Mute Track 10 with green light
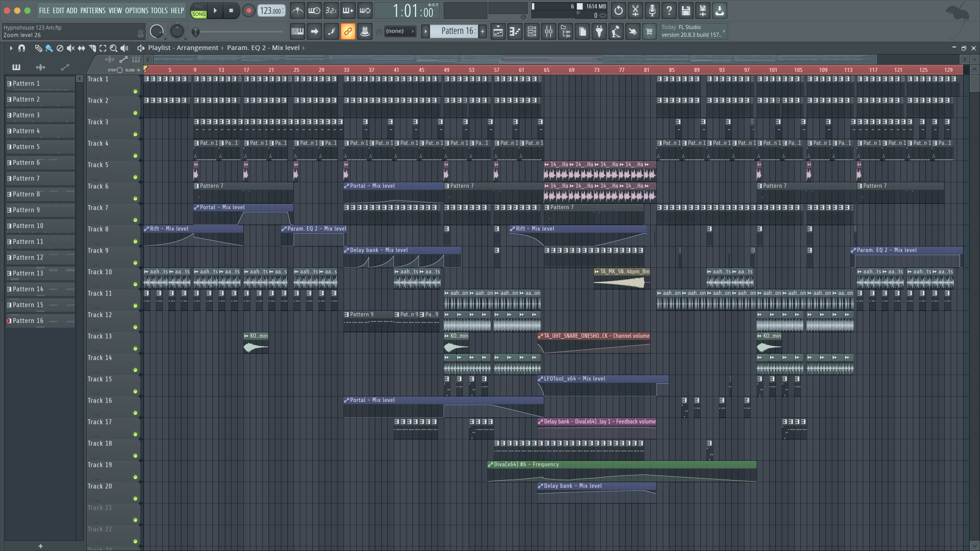Viewport: 980px width, 551px height. point(135,285)
